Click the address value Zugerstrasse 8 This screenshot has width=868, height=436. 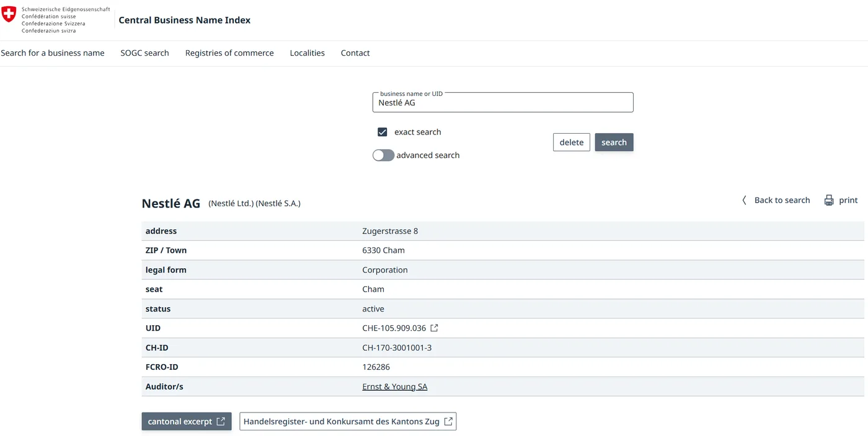390,231
